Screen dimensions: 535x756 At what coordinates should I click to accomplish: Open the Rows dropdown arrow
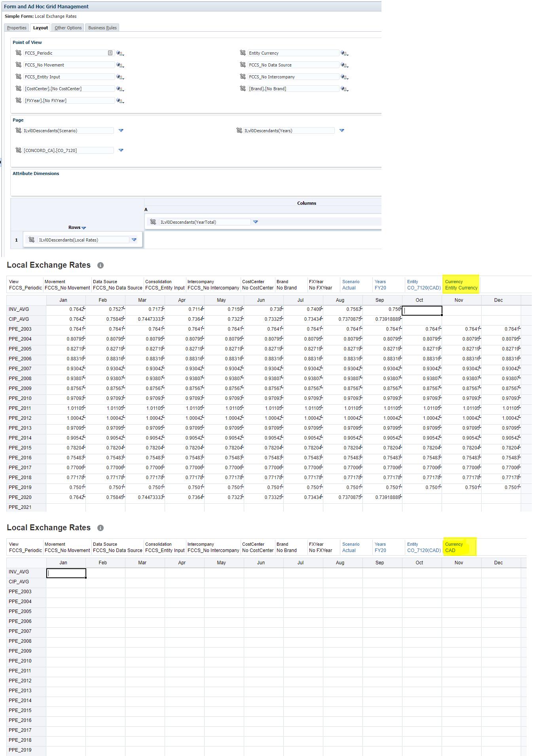83,228
